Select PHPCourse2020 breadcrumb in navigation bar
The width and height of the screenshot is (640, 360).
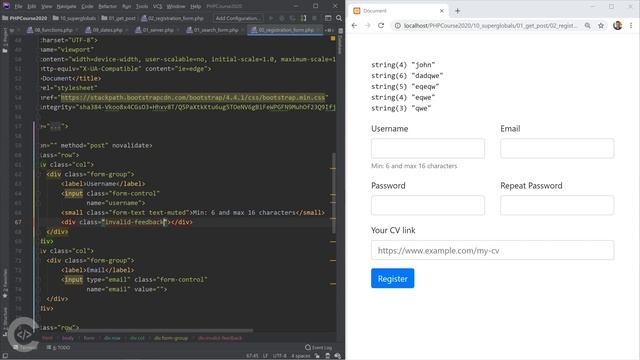pos(25,18)
